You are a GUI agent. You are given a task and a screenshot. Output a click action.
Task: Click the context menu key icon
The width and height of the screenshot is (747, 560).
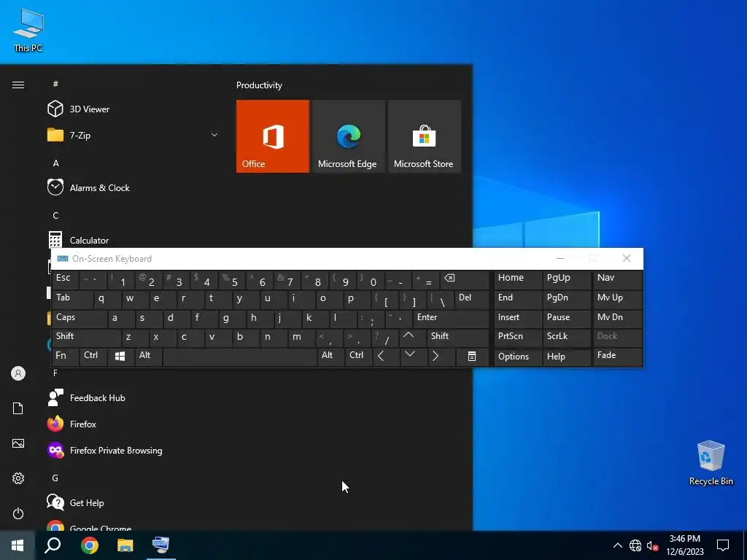coord(472,357)
